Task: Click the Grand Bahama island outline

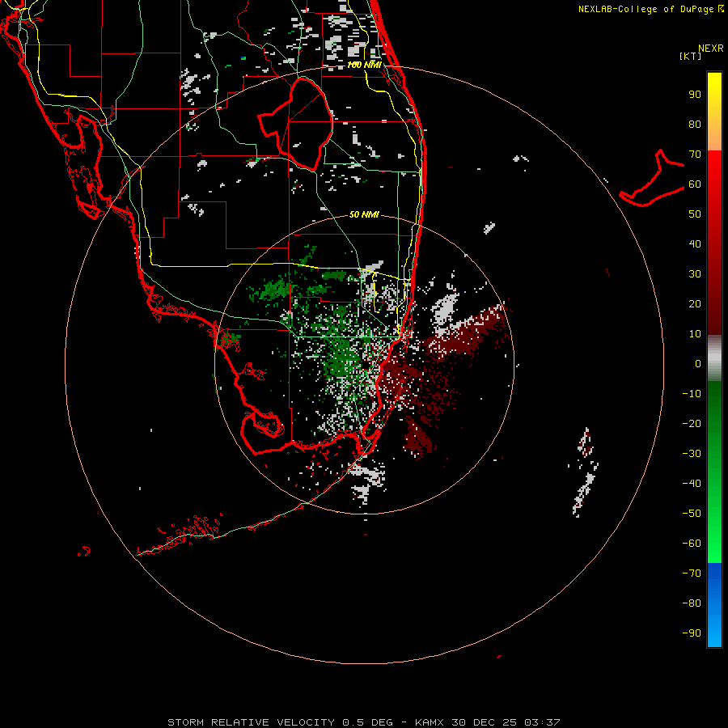Action: point(652,179)
